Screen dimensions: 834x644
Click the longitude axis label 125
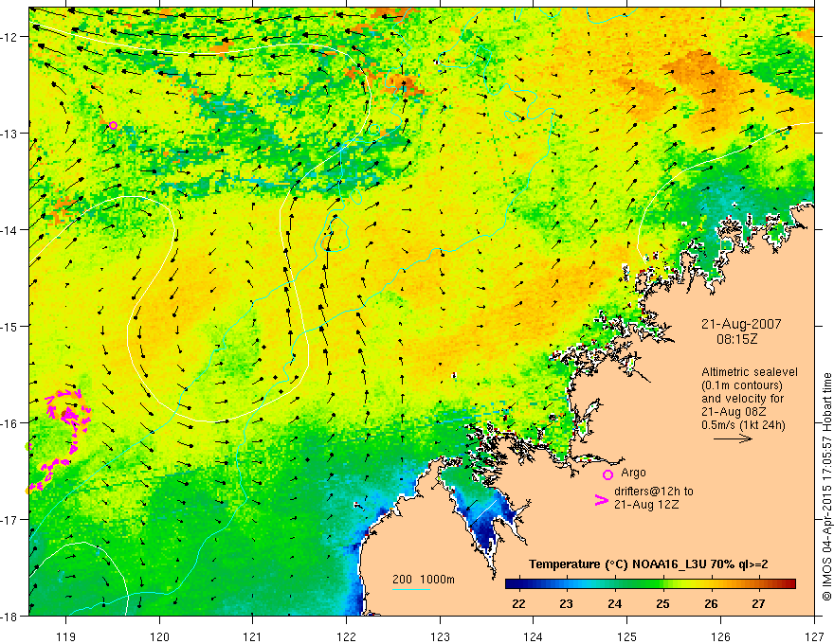626,636
